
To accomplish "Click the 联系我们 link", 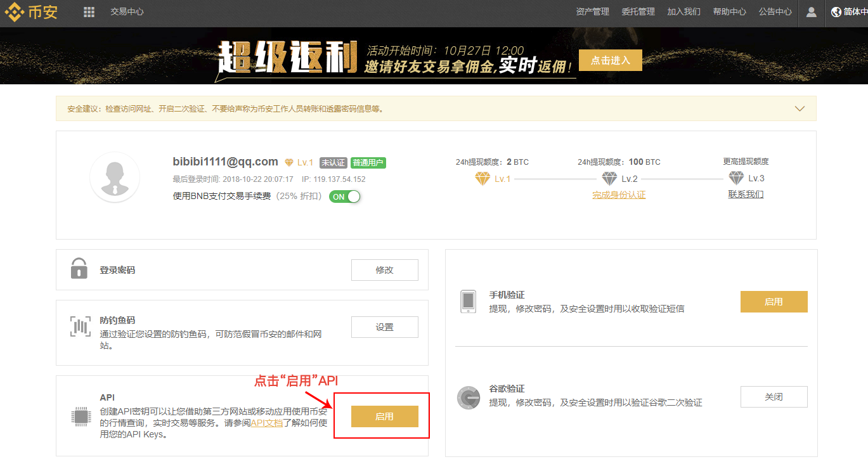I will pos(746,194).
